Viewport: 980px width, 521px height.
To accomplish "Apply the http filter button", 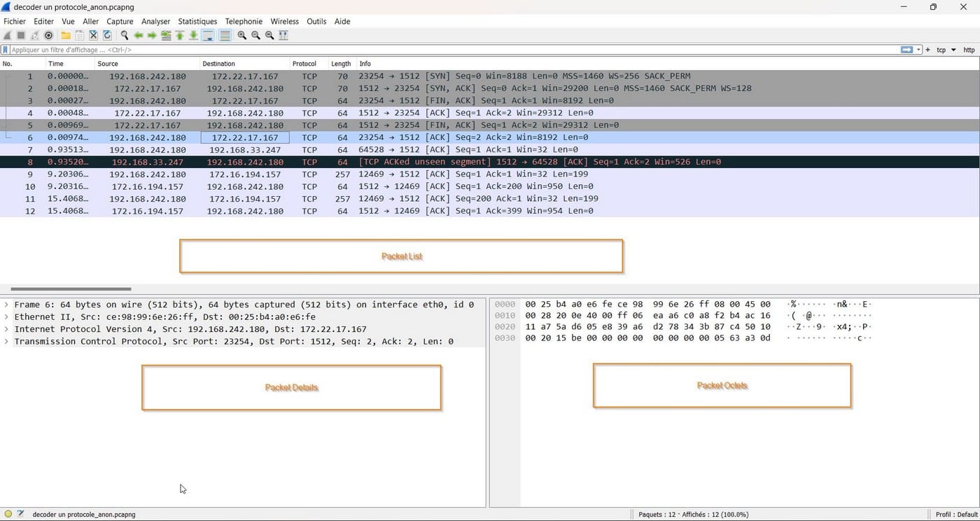I will point(969,50).
